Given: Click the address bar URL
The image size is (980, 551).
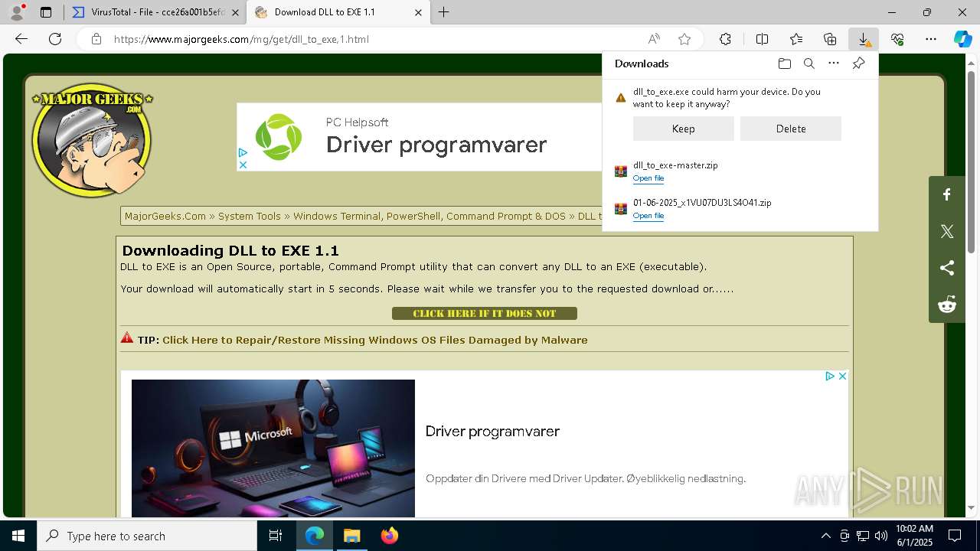Looking at the screenshot, I should (x=241, y=39).
